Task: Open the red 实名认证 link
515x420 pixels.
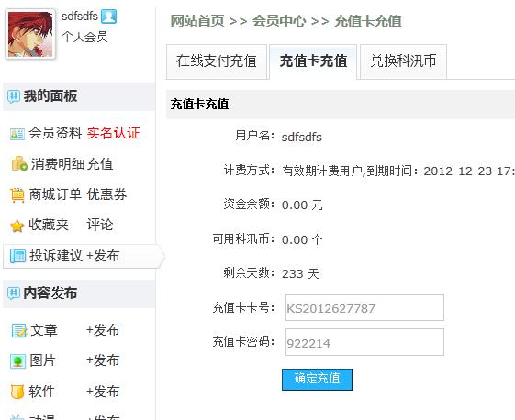Action: [x=113, y=133]
